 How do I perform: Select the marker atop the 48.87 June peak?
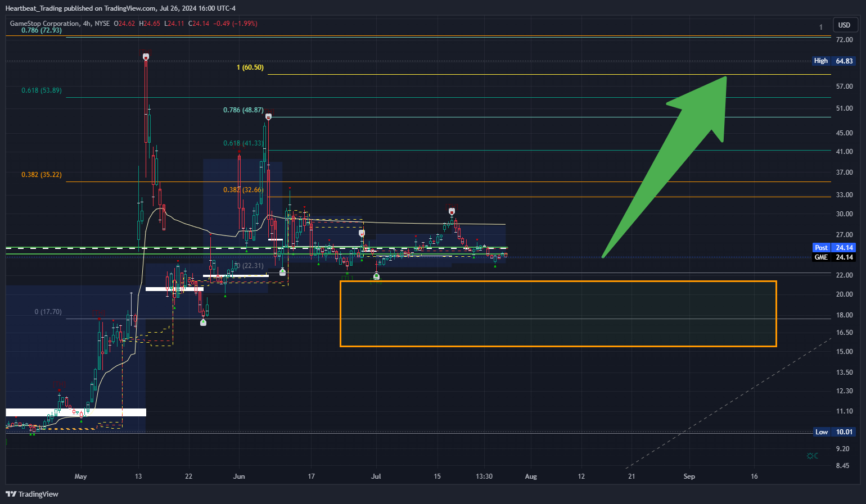click(269, 117)
